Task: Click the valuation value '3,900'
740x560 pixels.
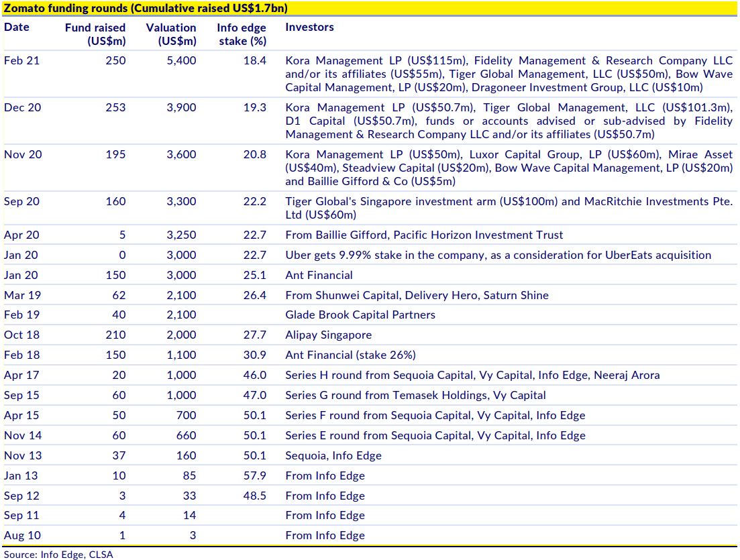Action: (x=181, y=107)
